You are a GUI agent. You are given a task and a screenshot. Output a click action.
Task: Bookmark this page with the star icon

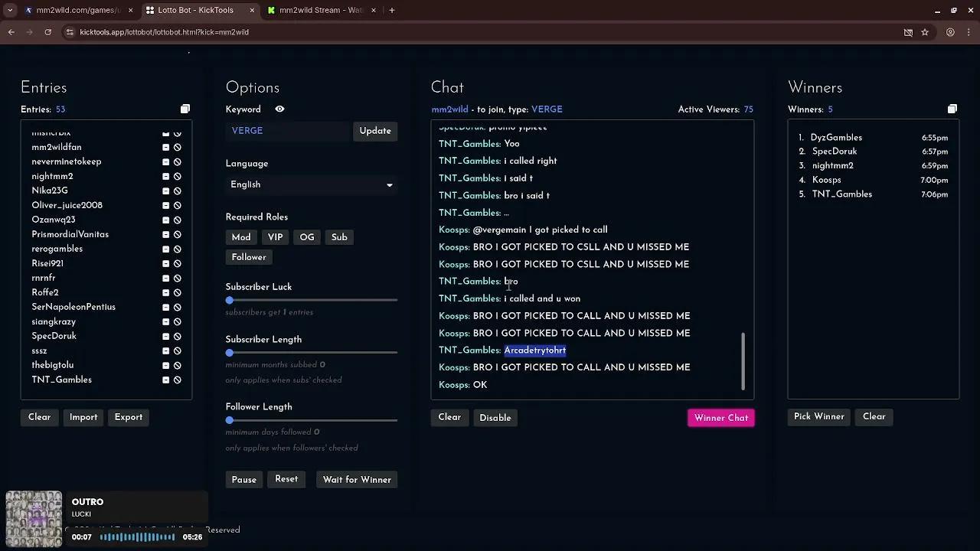(925, 32)
